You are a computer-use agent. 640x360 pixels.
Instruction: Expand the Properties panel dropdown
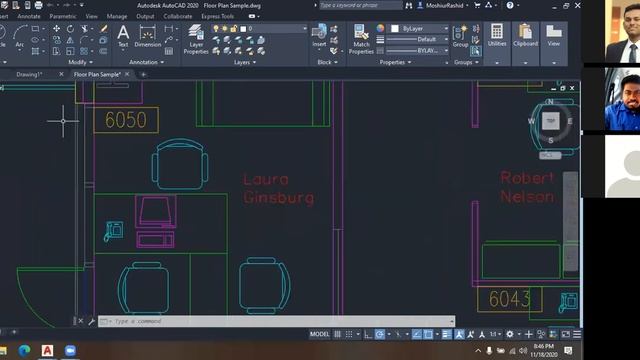[395, 62]
